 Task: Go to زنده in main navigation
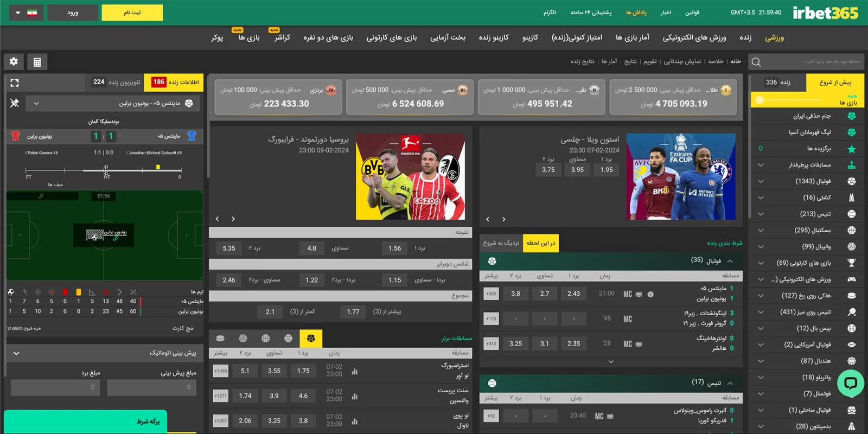coord(745,37)
